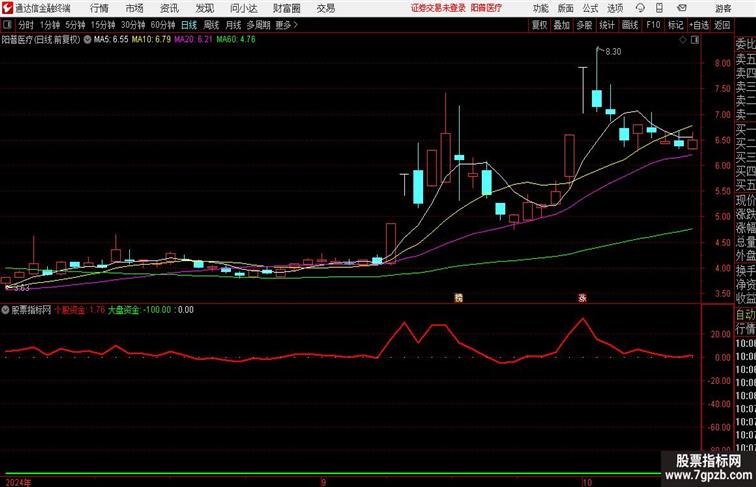Open the 行情 menu
The image size is (756, 487).
pos(99,8)
